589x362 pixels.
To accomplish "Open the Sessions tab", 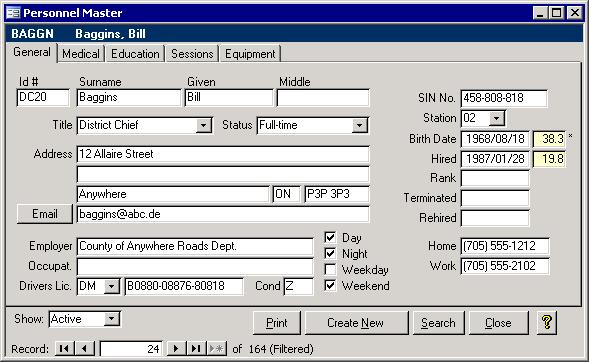I will (192, 54).
